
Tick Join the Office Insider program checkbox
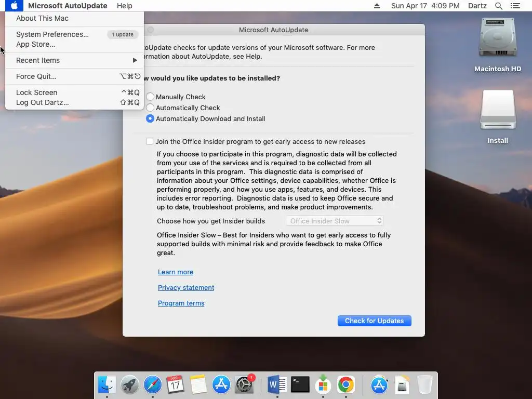150,141
